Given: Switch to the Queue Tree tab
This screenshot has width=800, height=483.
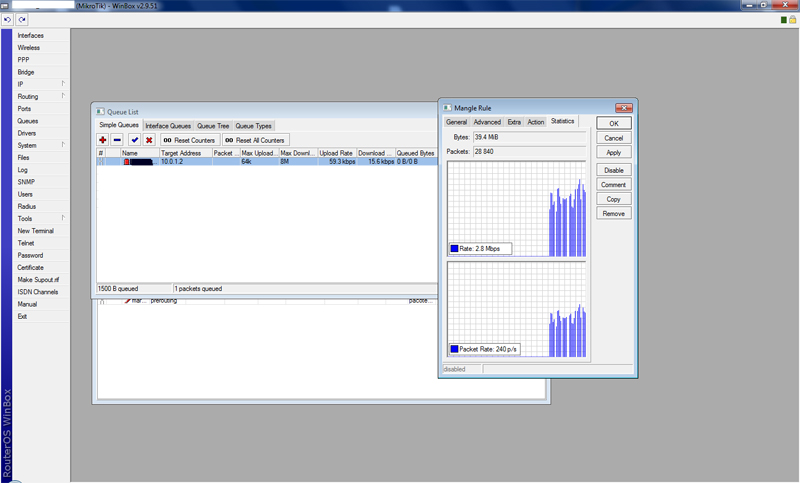Looking at the screenshot, I should click(213, 126).
